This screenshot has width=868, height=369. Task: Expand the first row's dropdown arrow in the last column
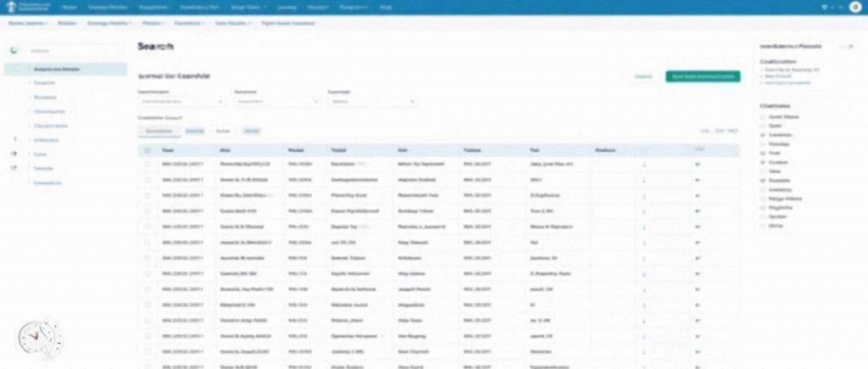[698, 165]
